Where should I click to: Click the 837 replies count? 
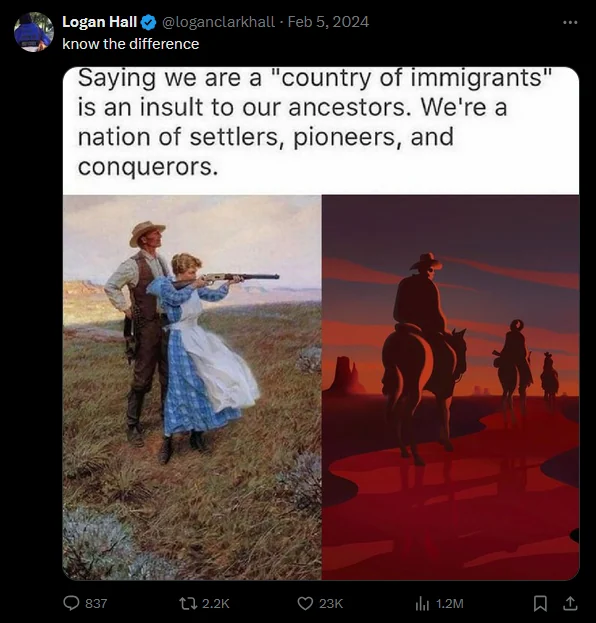pyautogui.click(x=96, y=604)
